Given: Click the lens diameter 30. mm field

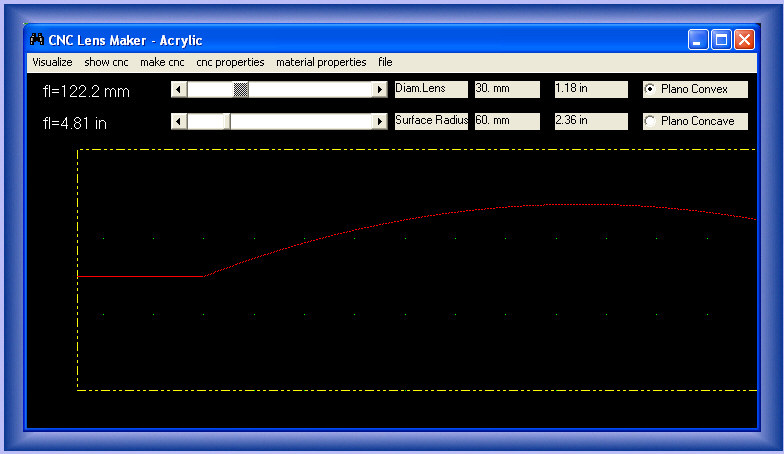Looking at the screenshot, I should 506,89.
